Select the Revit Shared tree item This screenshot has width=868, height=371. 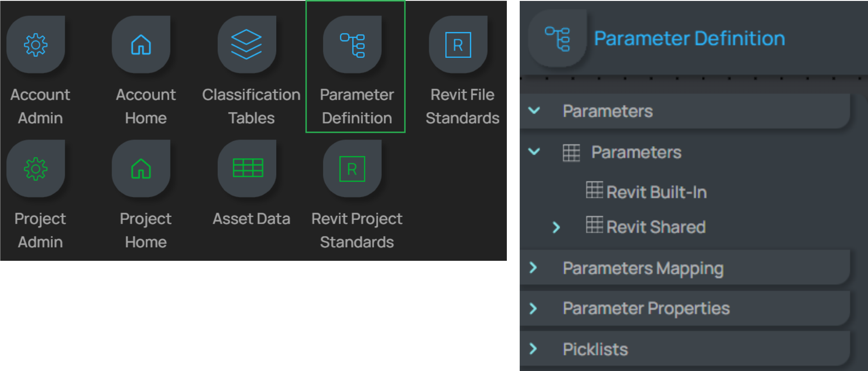coord(655,227)
